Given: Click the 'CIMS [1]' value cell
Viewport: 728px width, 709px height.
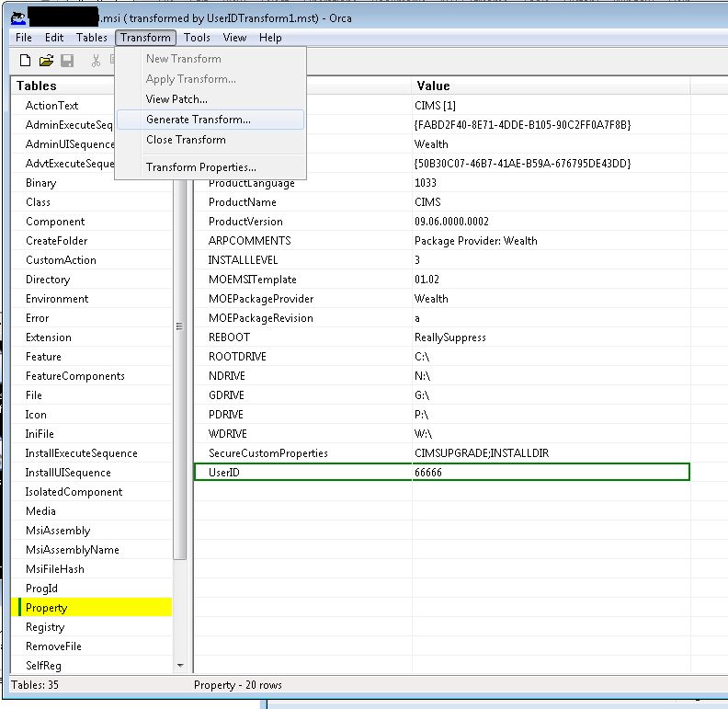Looking at the screenshot, I should pos(551,106).
